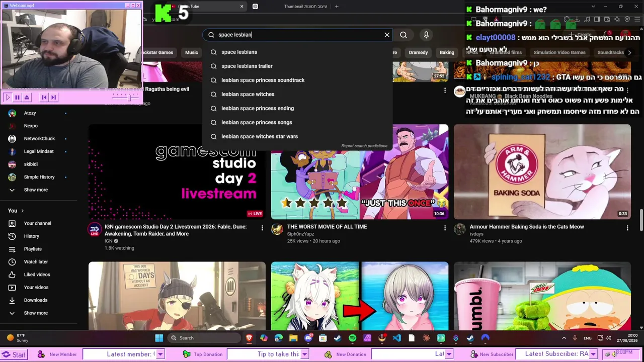Open File Explorer from the taskbar
This screenshot has height=362, width=644.
tap(293, 338)
